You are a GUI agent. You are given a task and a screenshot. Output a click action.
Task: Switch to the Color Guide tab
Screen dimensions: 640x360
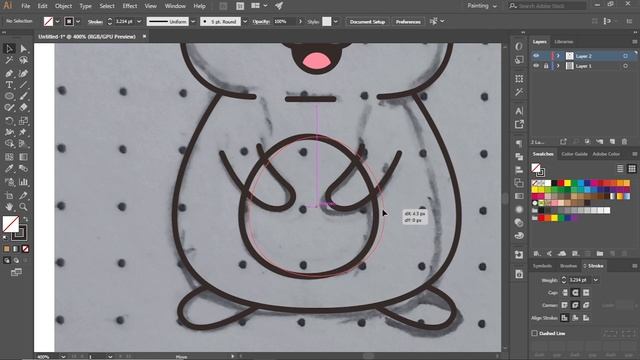[574, 154]
